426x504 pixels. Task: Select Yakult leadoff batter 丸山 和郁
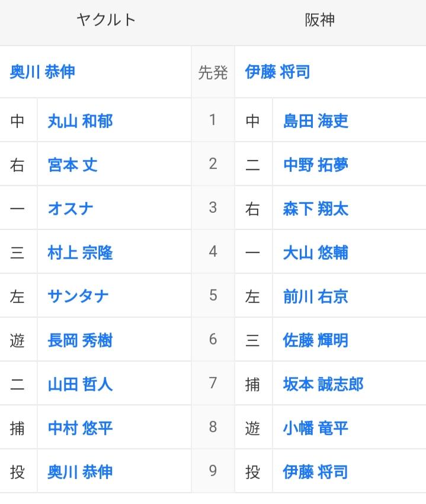(x=81, y=121)
